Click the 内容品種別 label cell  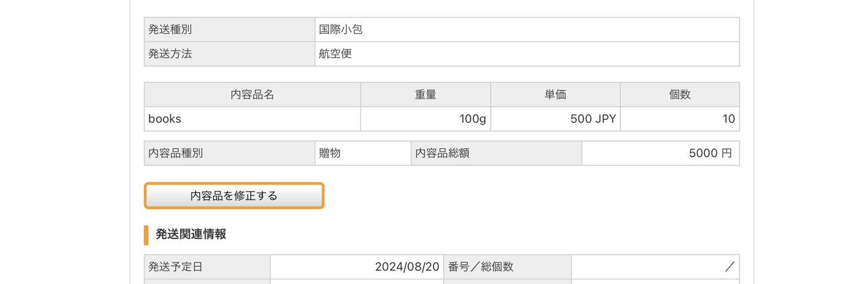tap(176, 153)
